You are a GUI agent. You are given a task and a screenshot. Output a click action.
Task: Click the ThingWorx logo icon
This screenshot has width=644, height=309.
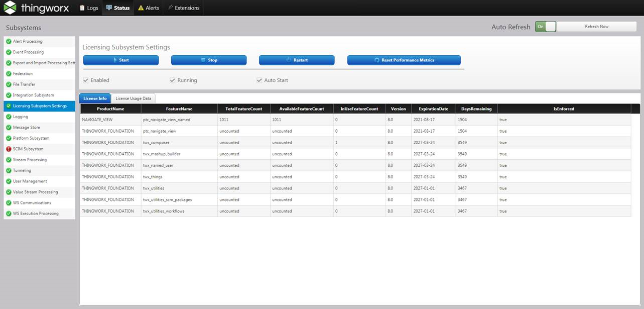pyautogui.click(x=10, y=8)
